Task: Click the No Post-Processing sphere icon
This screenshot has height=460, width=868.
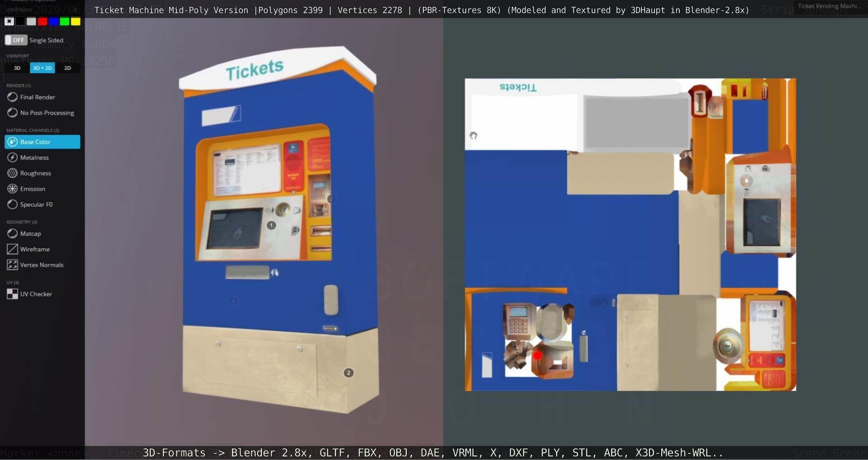Action: pos(12,113)
